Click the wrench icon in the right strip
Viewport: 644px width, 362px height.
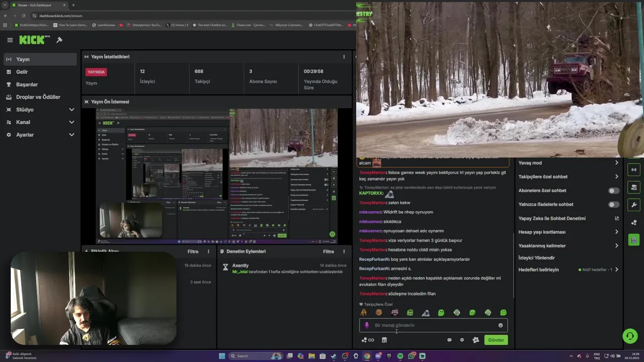click(634, 205)
